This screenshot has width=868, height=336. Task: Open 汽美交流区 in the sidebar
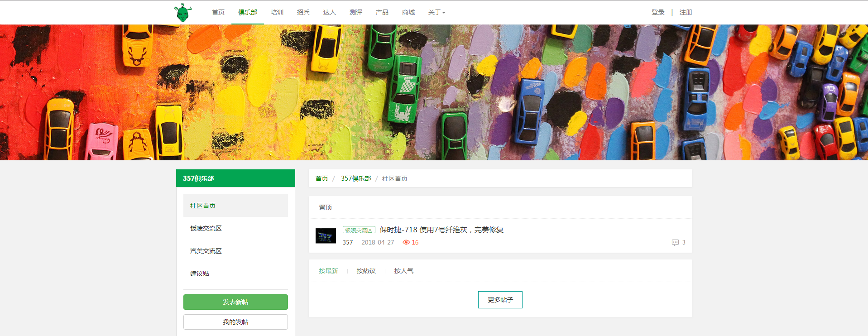click(x=235, y=251)
